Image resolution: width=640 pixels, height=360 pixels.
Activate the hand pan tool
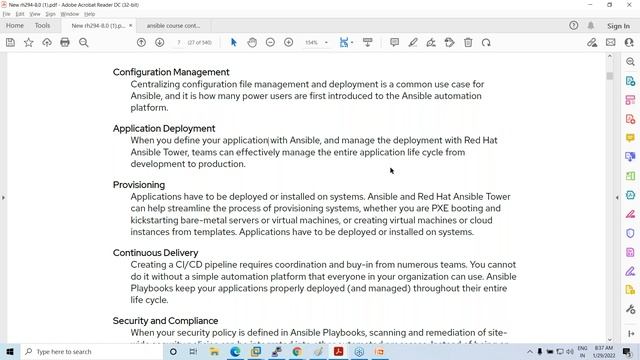pos(252,42)
